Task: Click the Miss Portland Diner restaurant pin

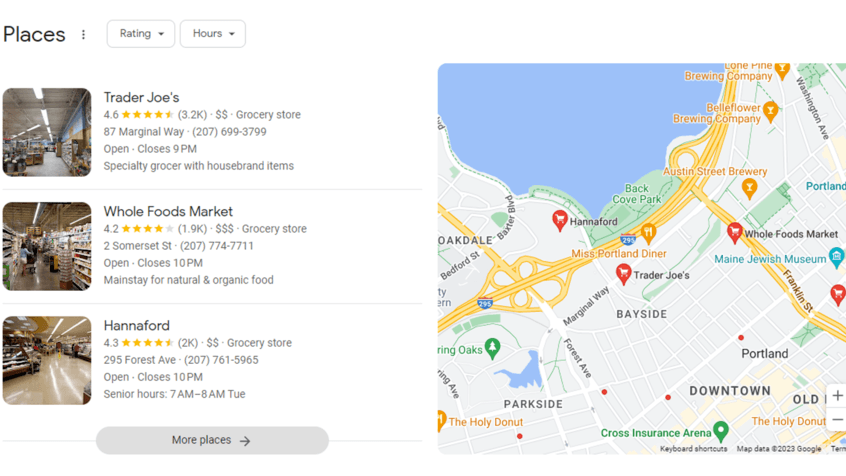Action: click(649, 233)
